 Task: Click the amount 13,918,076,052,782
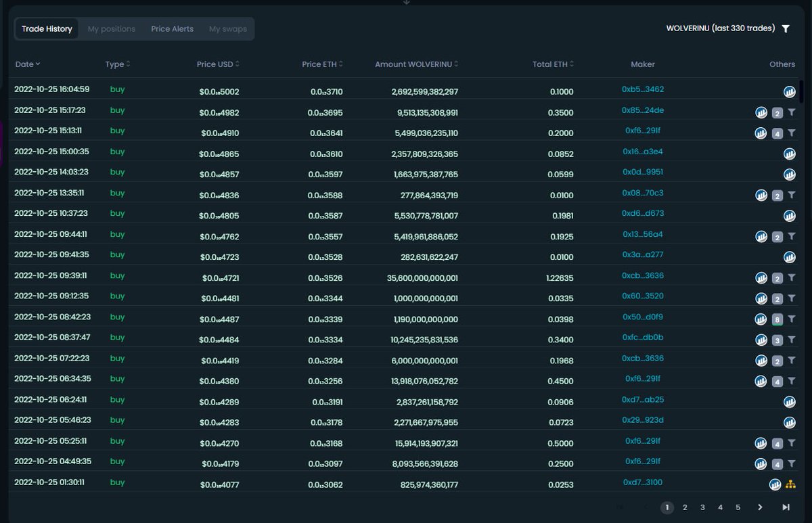pos(425,381)
